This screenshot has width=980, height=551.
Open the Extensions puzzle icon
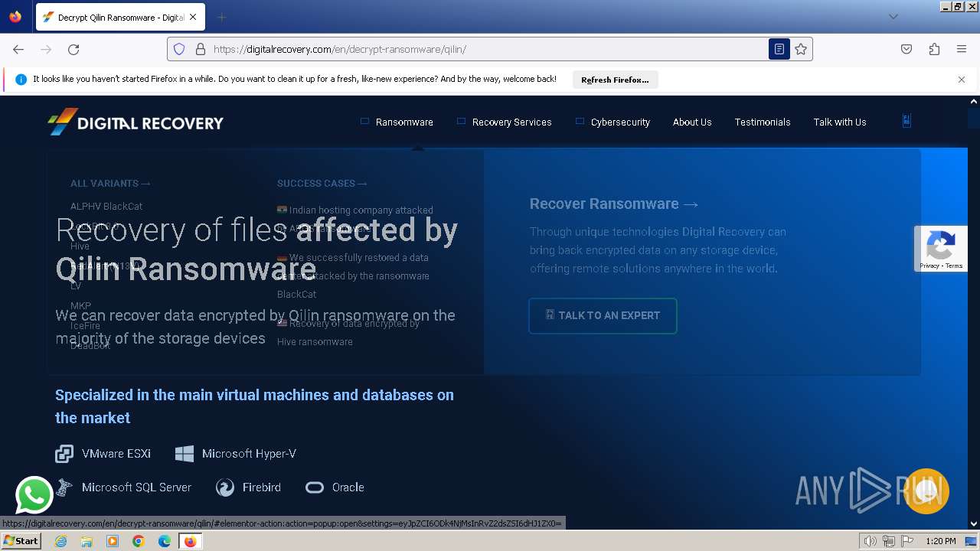tap(934, 49)
